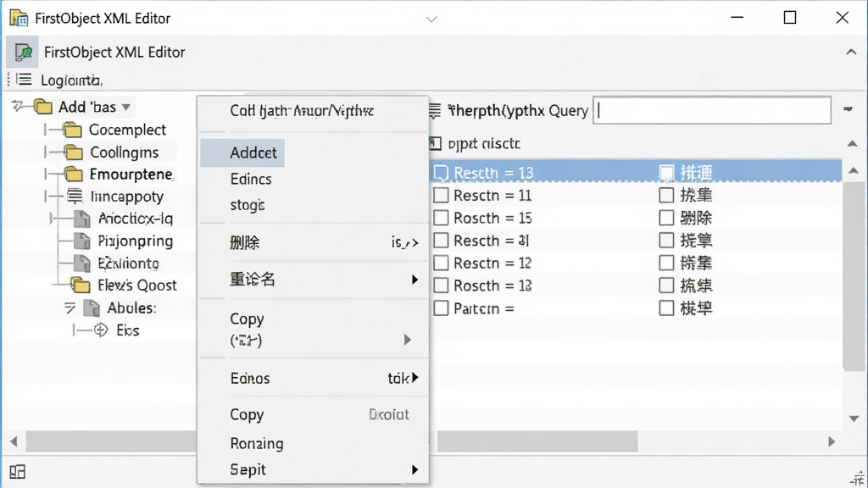The image size is (868, 488).
Task: Check the Resctn = 13 checkbox
Action: click(441, 173)
